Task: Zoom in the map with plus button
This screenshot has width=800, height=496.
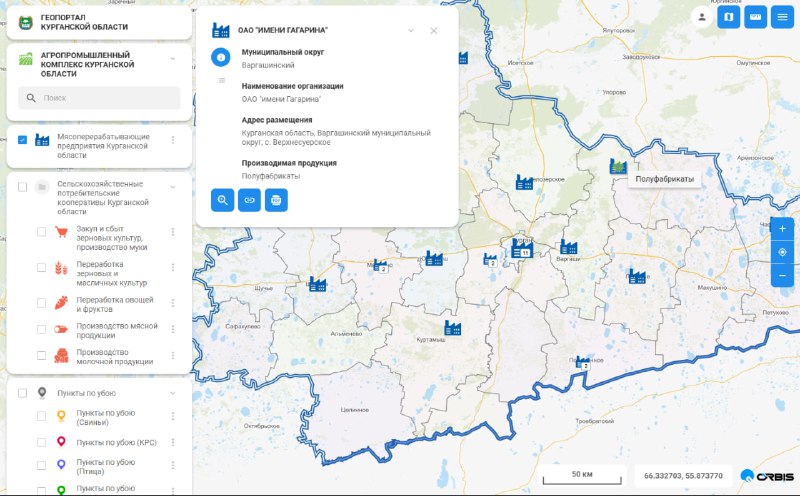Action: tap(782, 229)
